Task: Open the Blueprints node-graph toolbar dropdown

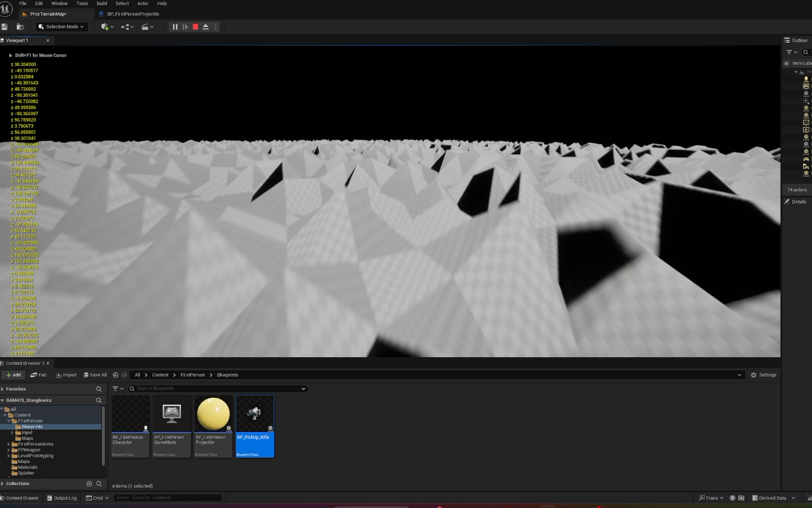Action: [127, 27]
